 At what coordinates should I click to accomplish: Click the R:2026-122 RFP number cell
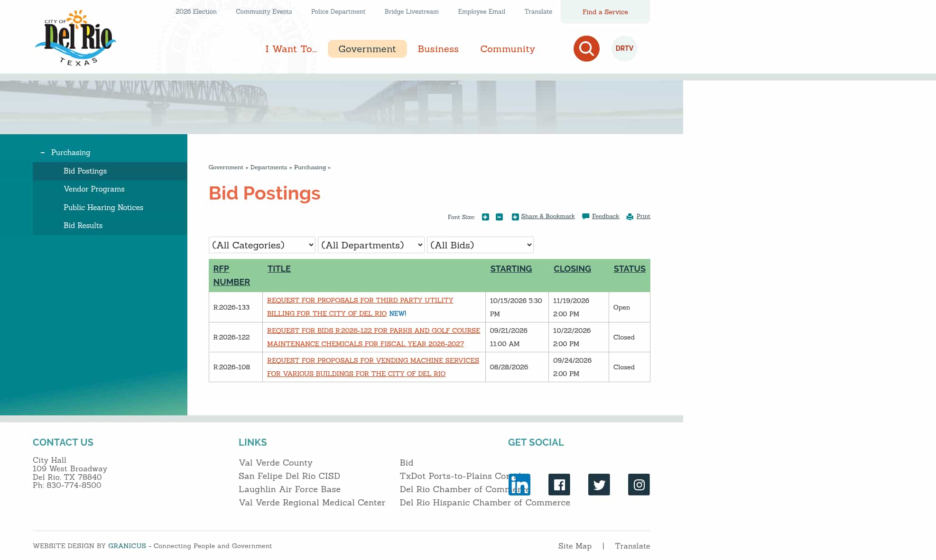pyautogui.click(x=236, y=337)
